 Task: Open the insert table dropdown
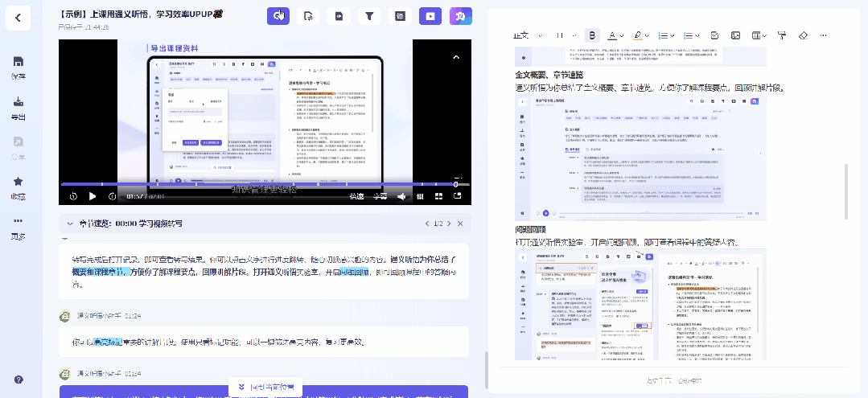coord(759,35)
